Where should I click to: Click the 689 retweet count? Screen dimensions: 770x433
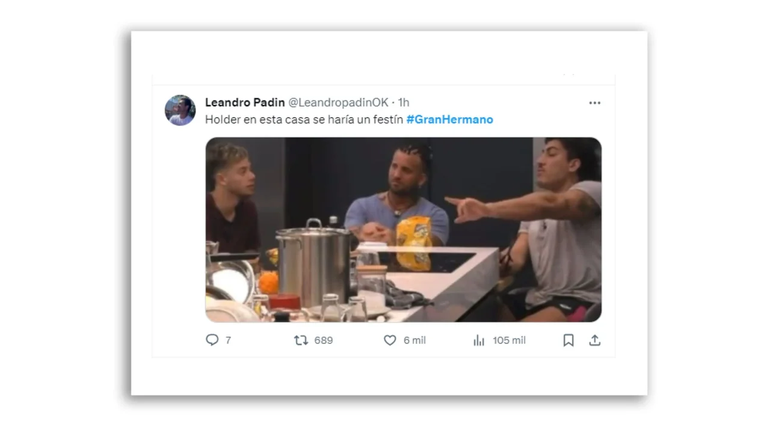(x=323, y=340)
